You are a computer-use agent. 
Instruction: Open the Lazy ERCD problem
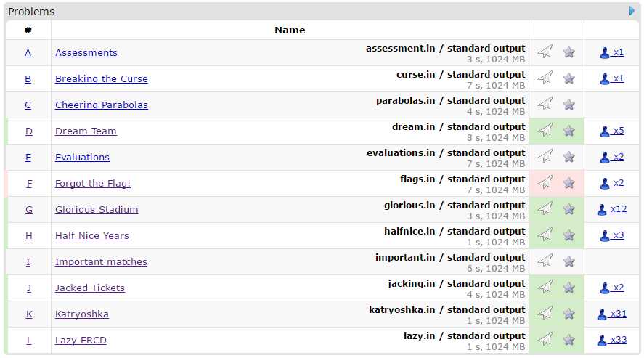pos(81,340)
